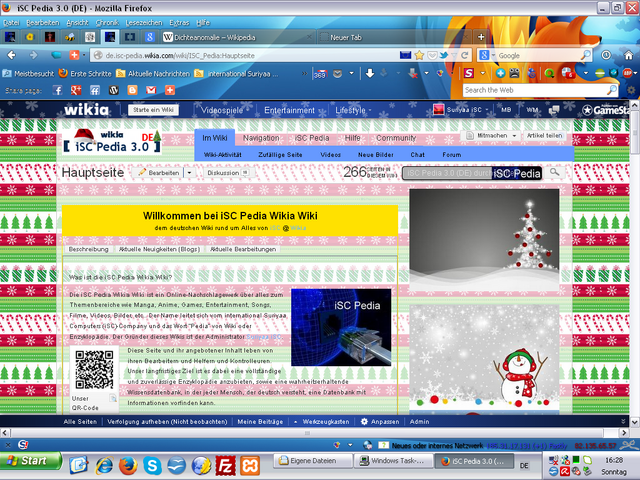Launch Internet Explorer from quick launch

point(104,465)
